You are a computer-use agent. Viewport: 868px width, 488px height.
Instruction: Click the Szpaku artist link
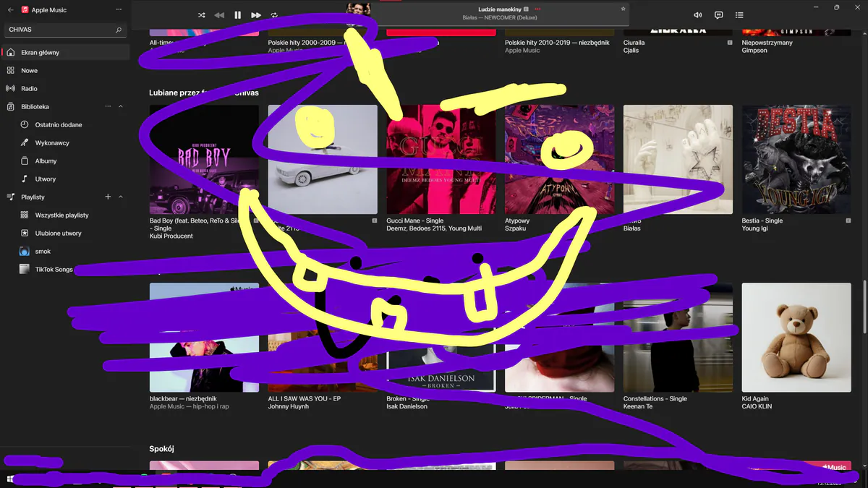click(516, 228)
